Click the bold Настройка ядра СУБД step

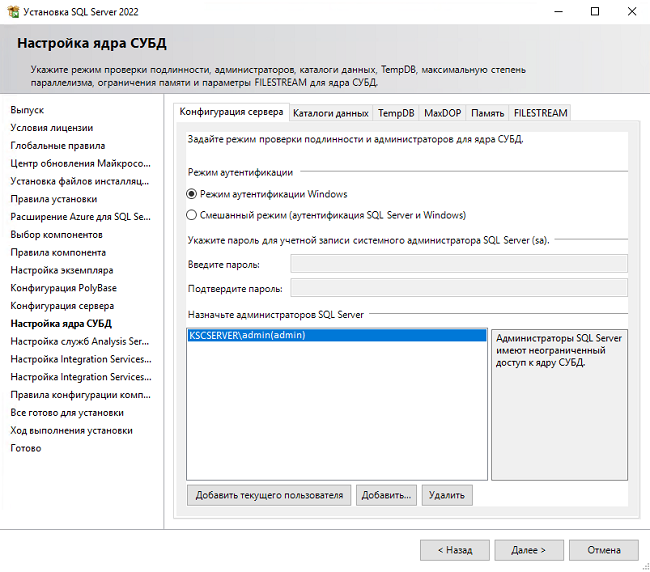click(x=61, y=324)
